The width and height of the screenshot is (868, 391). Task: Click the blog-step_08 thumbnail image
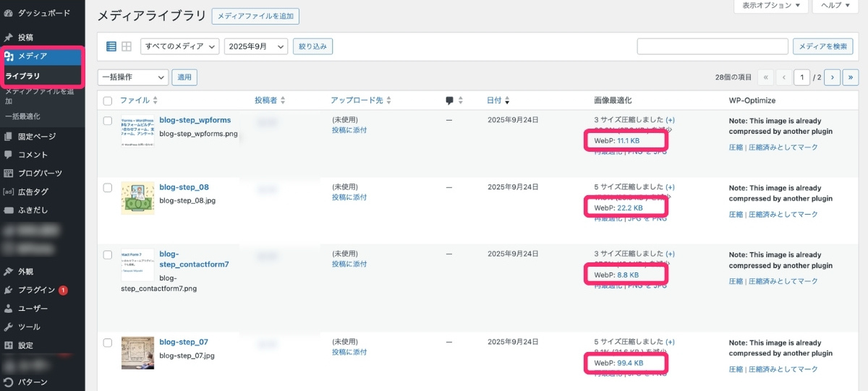tap(137, 198)
